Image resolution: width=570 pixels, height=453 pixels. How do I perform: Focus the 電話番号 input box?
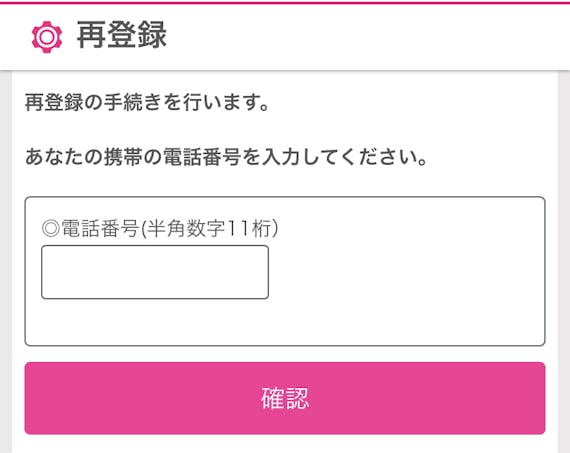tap(155, 272)
